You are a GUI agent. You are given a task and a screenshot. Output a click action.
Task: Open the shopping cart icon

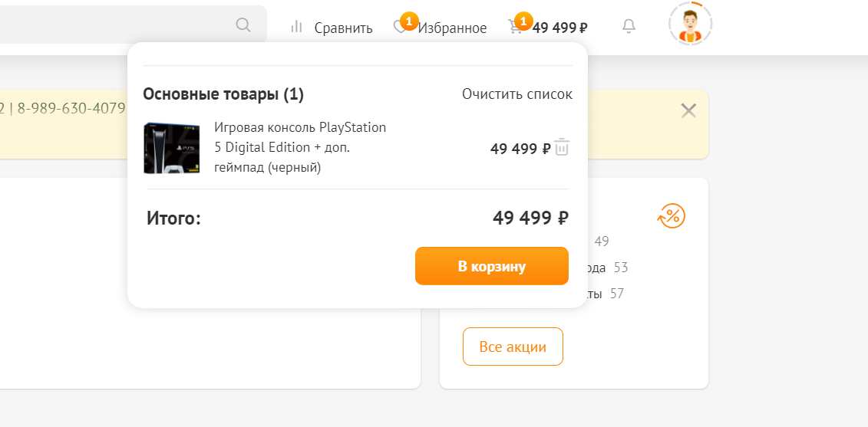tap(515, 28)
